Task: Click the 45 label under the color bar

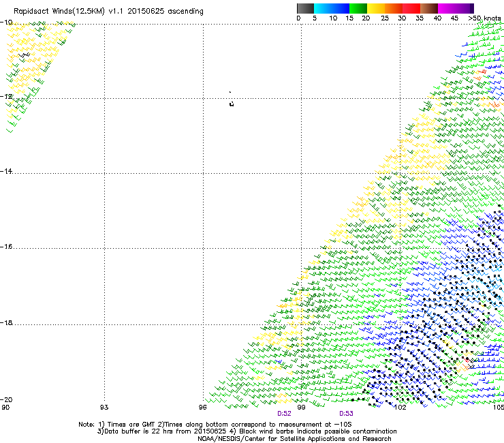Action: point(454,18)
